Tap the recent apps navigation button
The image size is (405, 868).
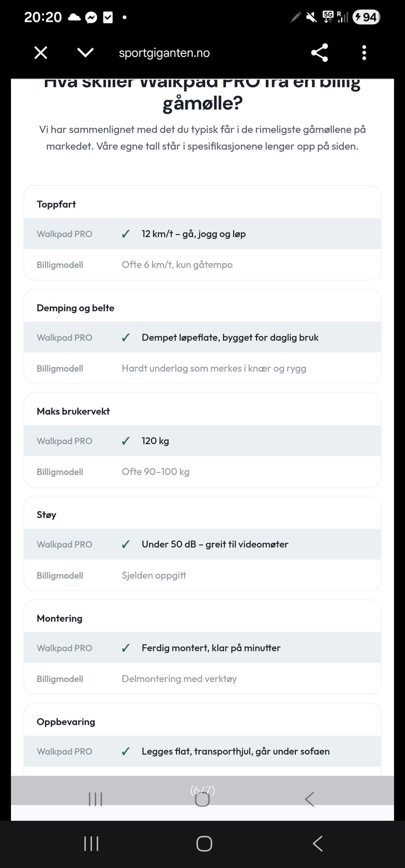[x=91, y=844]
